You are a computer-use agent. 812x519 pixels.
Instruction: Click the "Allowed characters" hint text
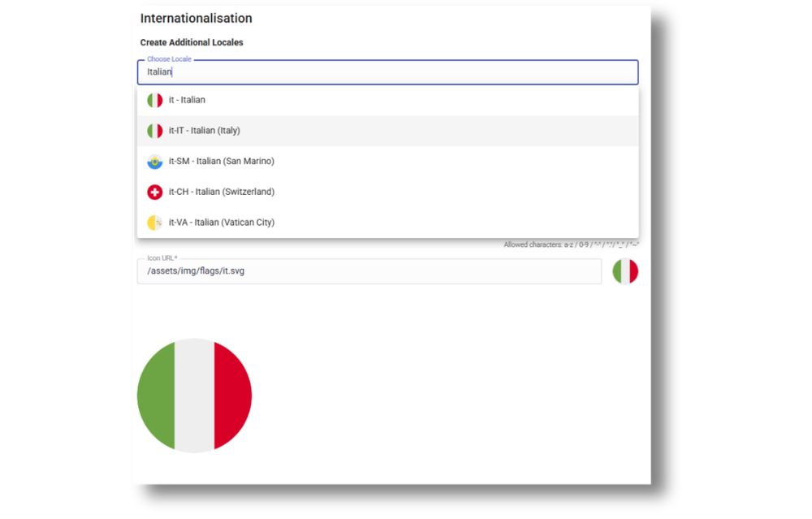point(569,244)
